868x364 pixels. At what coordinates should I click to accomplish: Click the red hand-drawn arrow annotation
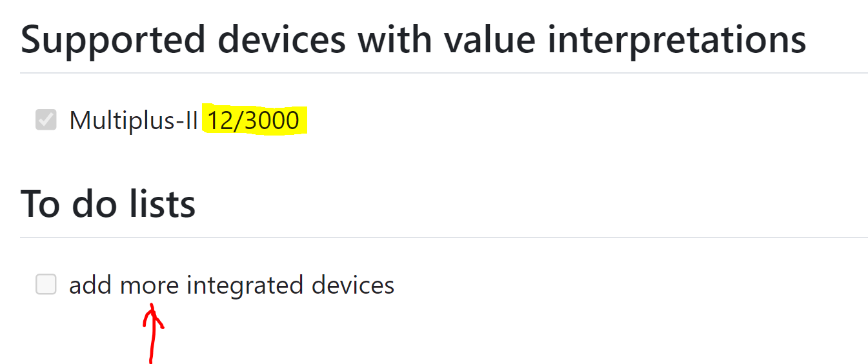(x=152, y=334)
